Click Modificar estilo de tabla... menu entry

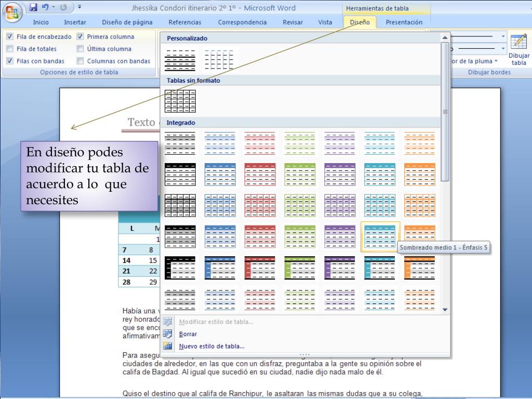[216, 322]
